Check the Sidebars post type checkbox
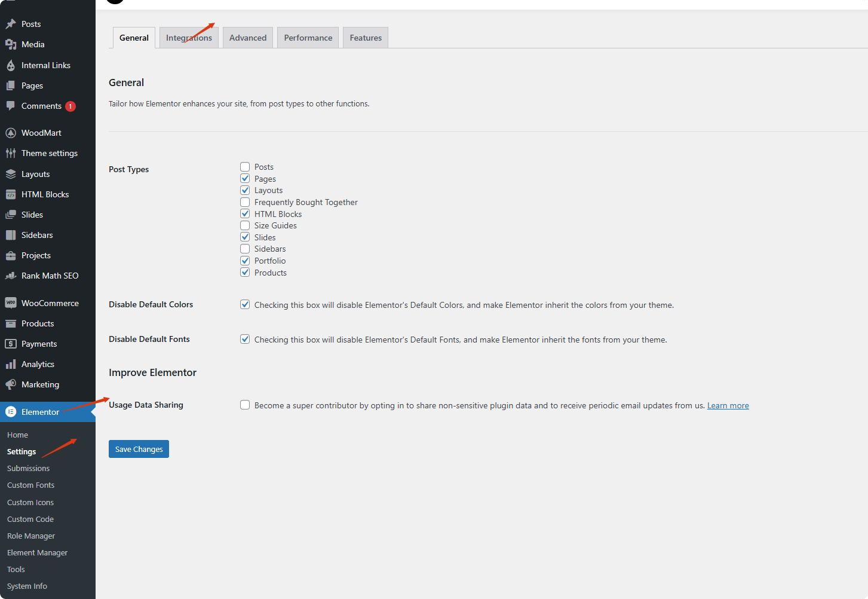 (x=245, y=249)
